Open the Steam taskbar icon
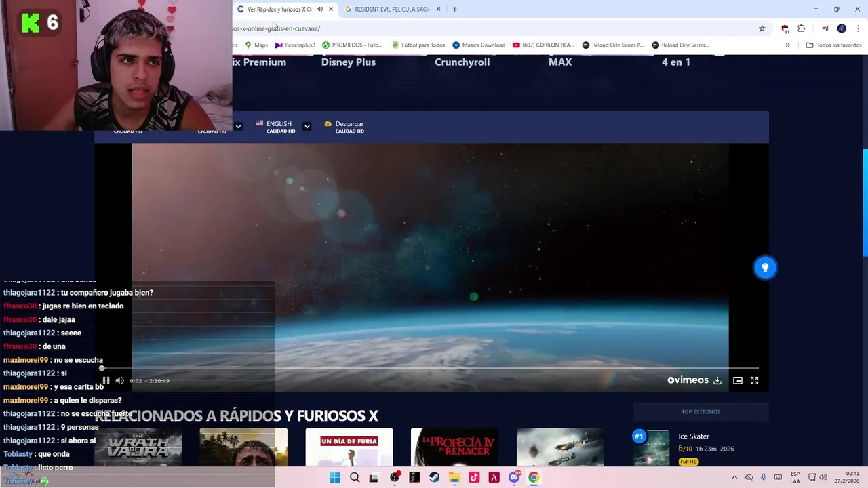Image resolution: width=868 pixels, height=488 pixels. click(434, 478)
